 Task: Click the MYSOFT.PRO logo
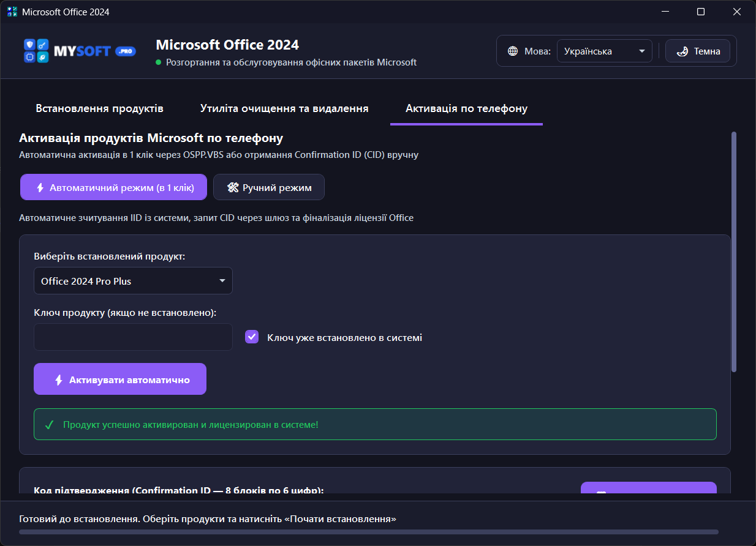point(80,51)
